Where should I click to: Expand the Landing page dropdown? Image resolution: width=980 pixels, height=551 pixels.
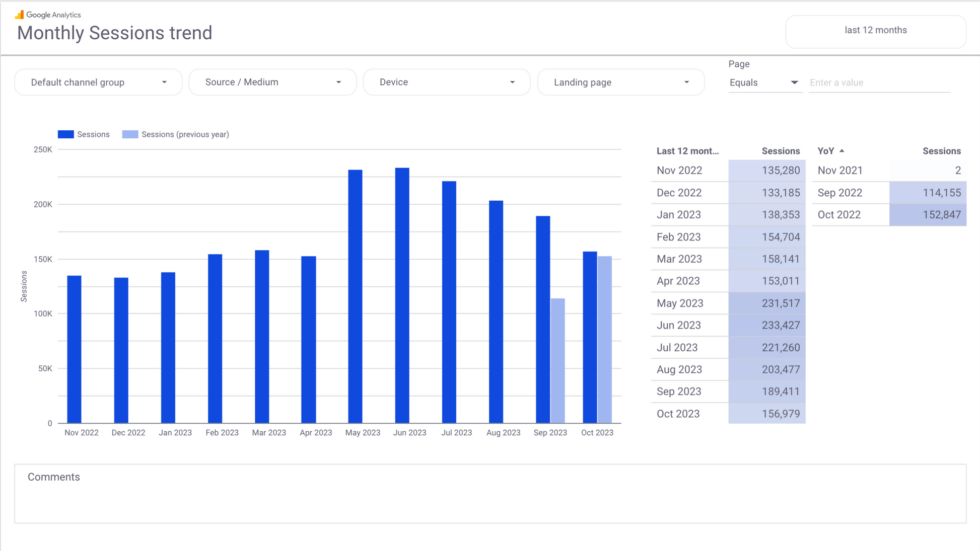(x=621, y=82)
